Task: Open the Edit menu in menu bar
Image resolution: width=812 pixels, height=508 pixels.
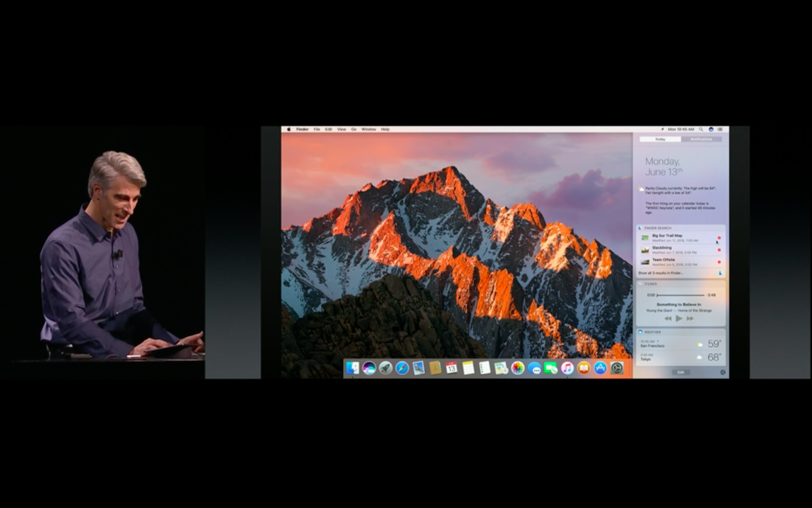Action: click(x=328, y=129)
